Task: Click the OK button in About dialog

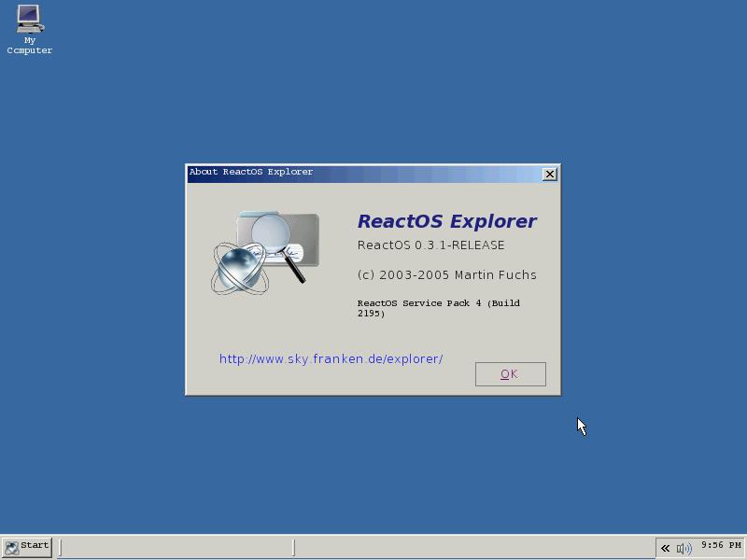Action: (510, 374)
